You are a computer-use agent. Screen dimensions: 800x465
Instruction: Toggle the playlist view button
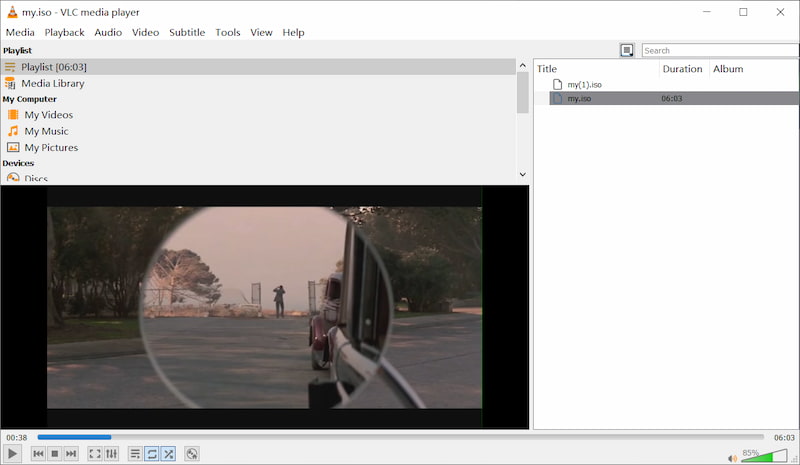(135, 454)
